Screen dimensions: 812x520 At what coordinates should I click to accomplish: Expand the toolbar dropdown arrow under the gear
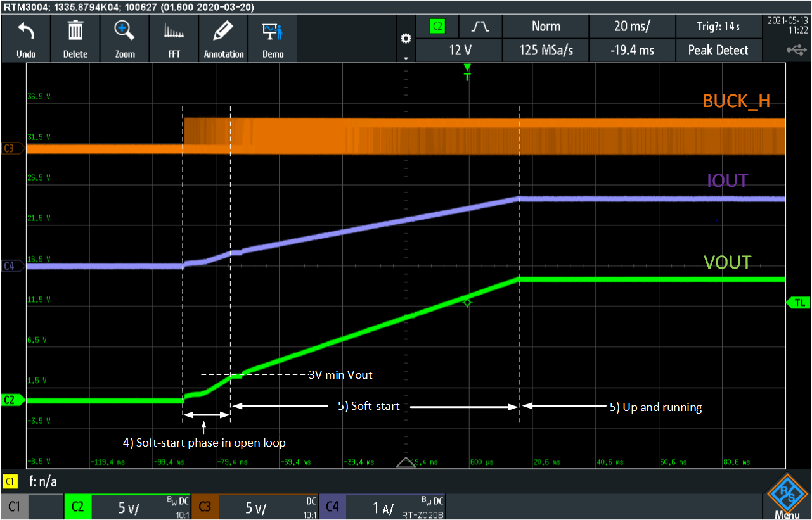click(406, 58)
